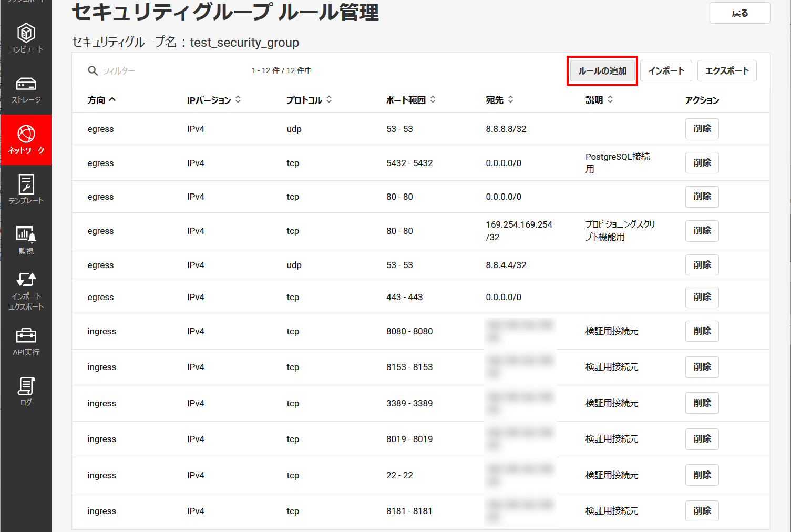Viewport: 791px width, 532px height.
Task: Click the 8.8.8.8/32 destination cell
Action: (506, 129)
